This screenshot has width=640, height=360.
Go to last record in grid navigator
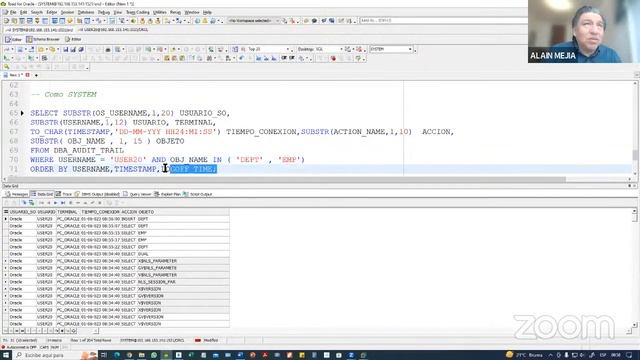63,203
